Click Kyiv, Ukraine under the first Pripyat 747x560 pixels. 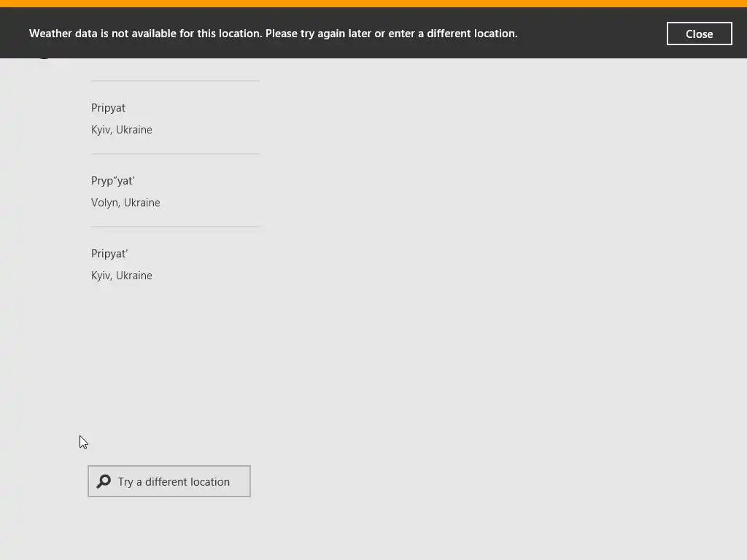tap(122, 130)
